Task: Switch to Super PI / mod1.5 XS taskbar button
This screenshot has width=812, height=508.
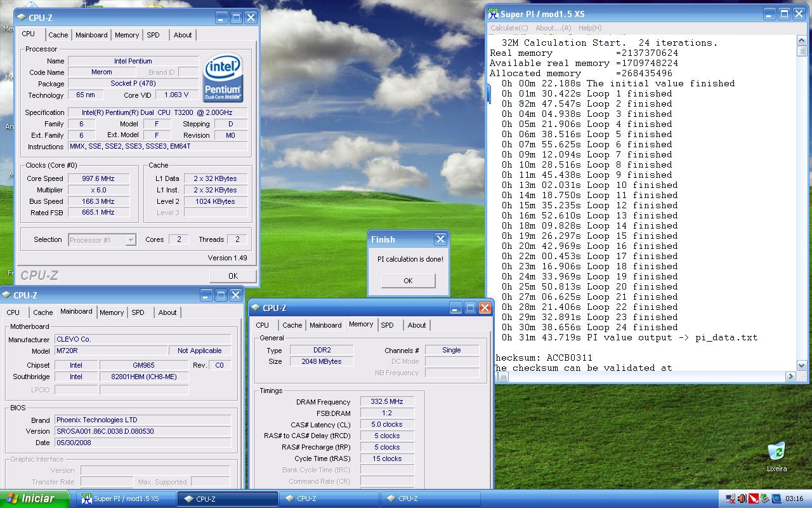Action: [x=126, y=498]
